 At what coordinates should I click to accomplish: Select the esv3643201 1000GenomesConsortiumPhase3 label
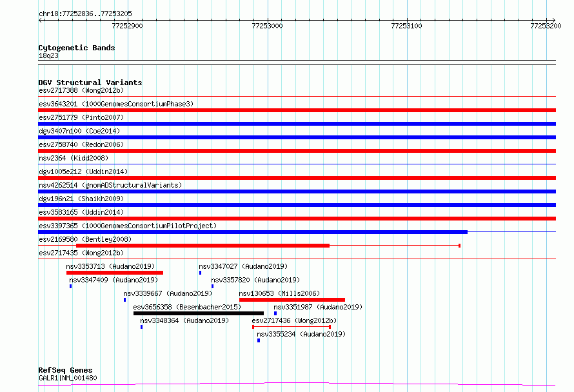(116, 104)
